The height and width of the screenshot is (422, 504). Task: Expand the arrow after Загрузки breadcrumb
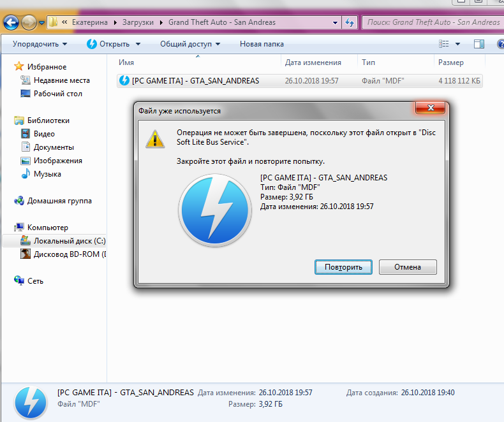pyautogui.click(x=161, y=22)
